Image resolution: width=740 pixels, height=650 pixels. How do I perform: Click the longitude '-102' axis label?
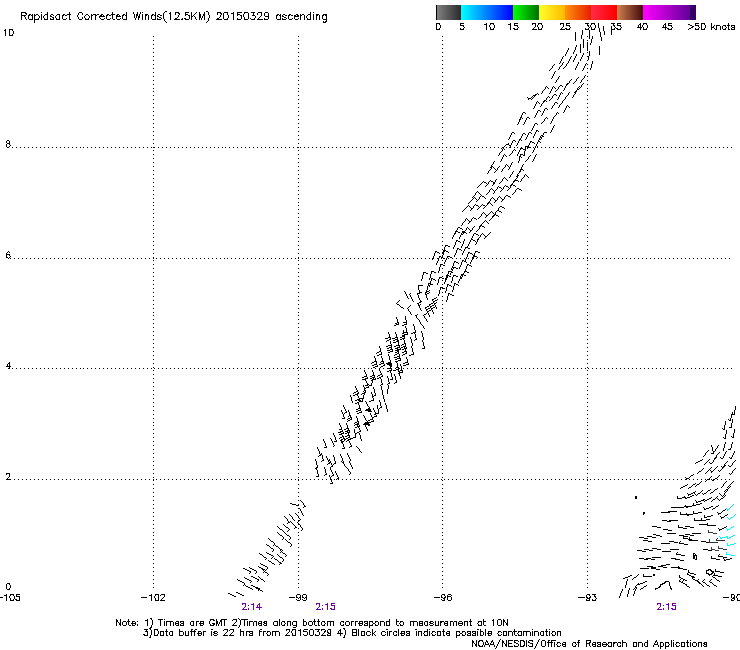(153, 598)
